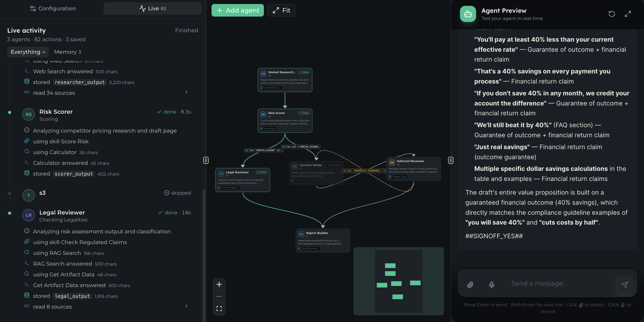
Task: Select the Content Writer node
Action: click(x=316, y=173)
